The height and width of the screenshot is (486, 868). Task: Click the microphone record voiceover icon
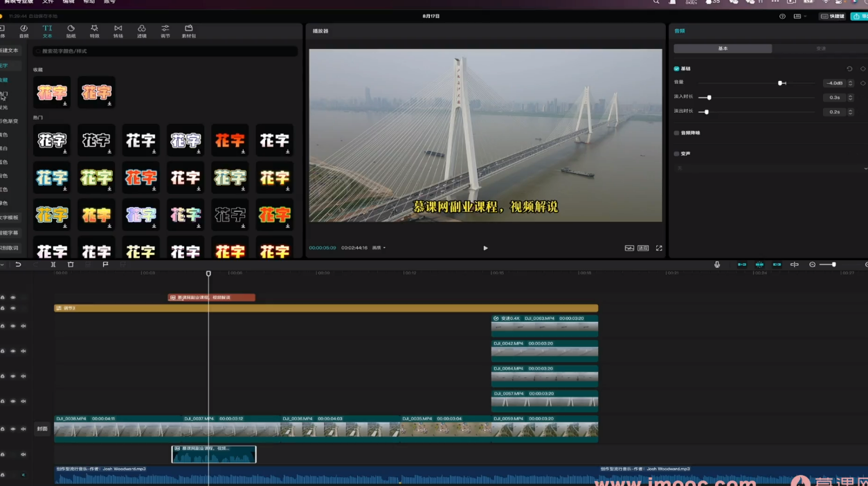[x=717, y=264]
